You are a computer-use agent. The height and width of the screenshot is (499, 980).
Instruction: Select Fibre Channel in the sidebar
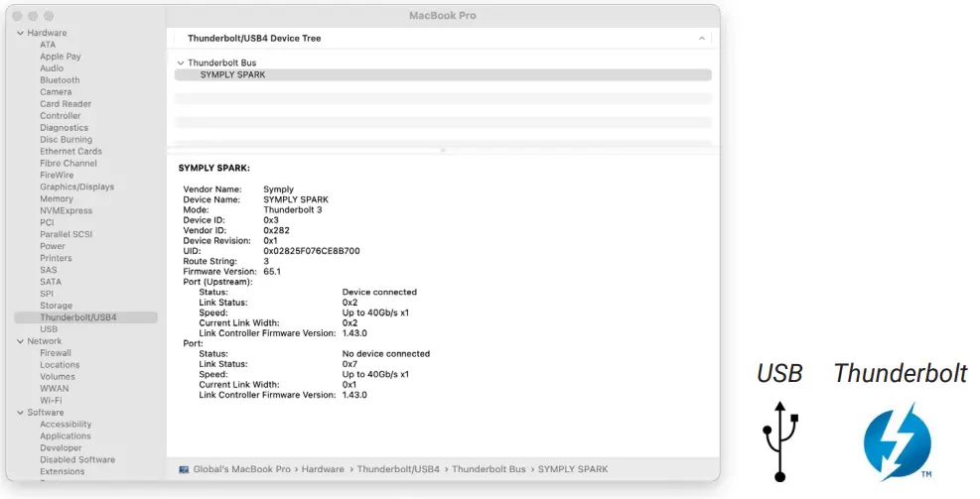[69, 164]
